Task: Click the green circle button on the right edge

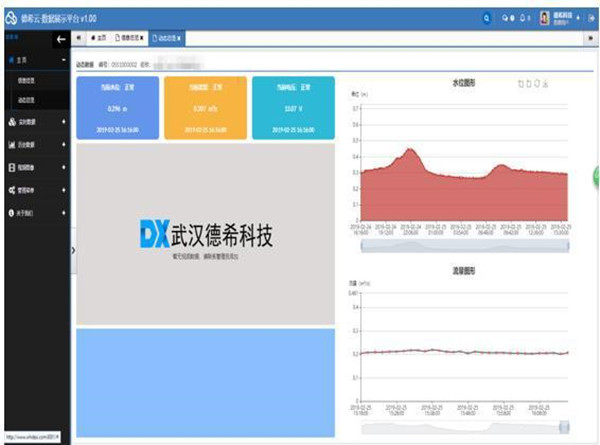Action: (x=596, y=172)
